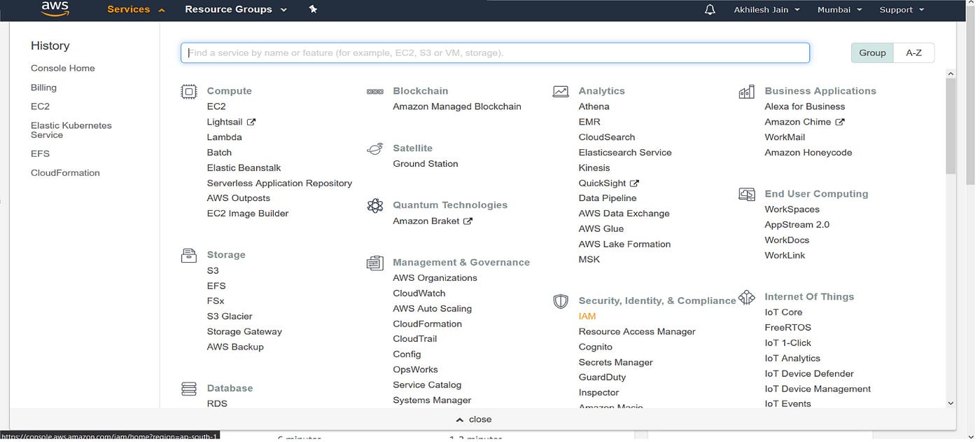980x442 pixels.
Task: Open the Lambda service
Action: click(x=224, y=137)
